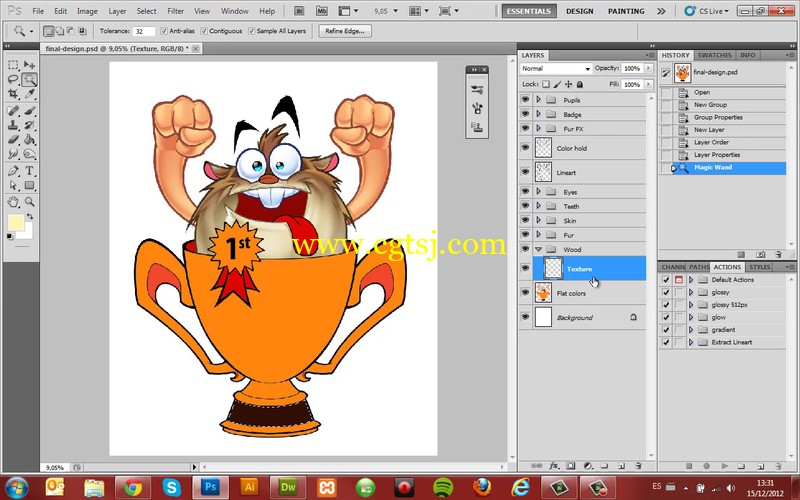Screen dimensions: 800x500
Task: Open Spotify from Windows taskbar
Action: coord(443,487)
